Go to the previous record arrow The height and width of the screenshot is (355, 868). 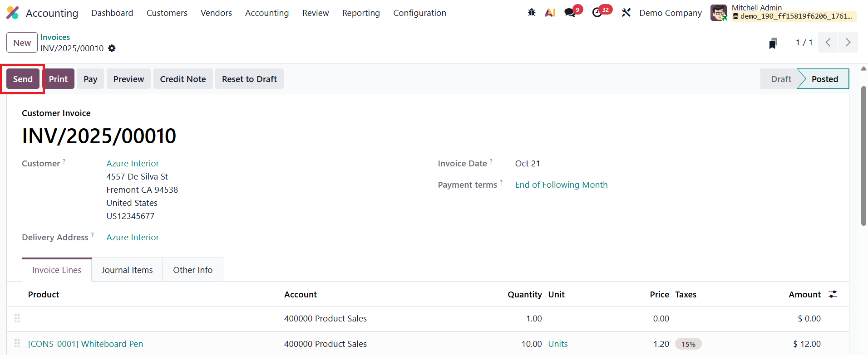click(828, 43)
